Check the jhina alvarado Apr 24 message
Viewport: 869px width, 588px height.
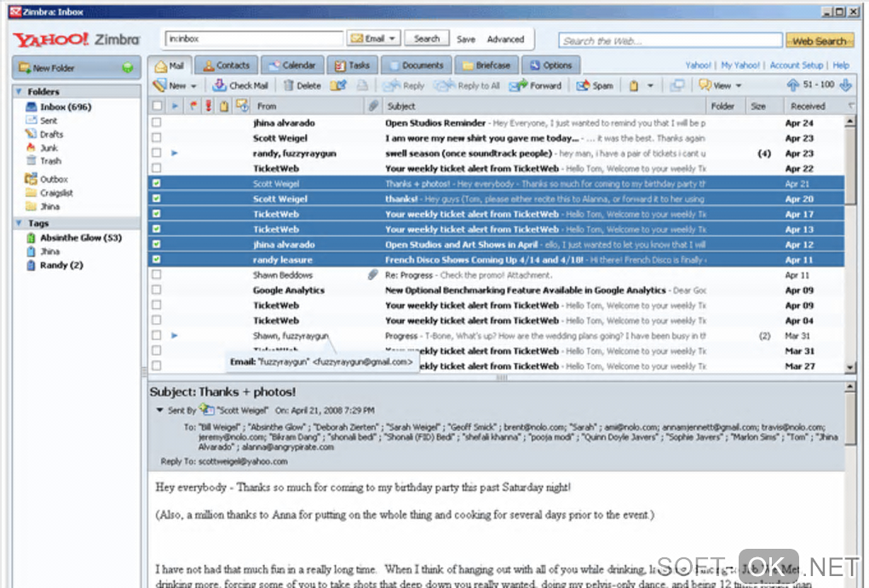(157, 123)
